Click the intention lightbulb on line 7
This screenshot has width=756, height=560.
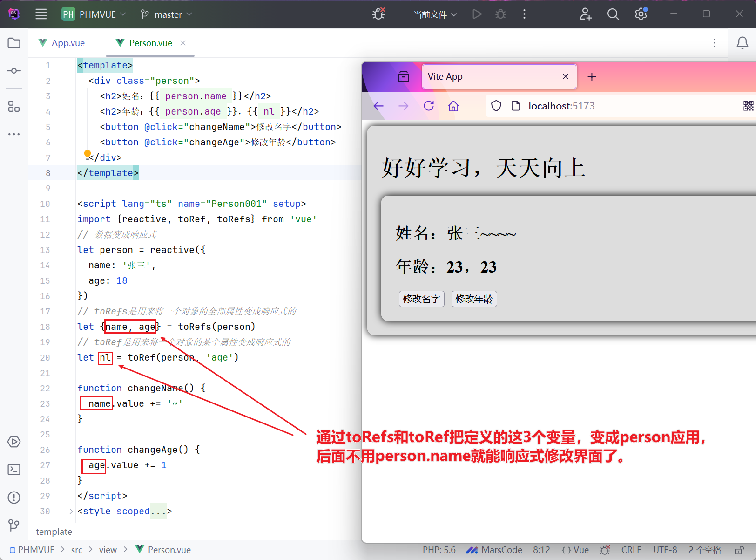click(x=88, y=154)
